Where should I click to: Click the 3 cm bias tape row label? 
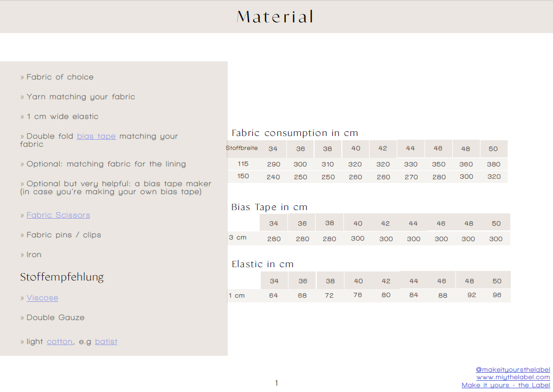click(x=238, y=238)
